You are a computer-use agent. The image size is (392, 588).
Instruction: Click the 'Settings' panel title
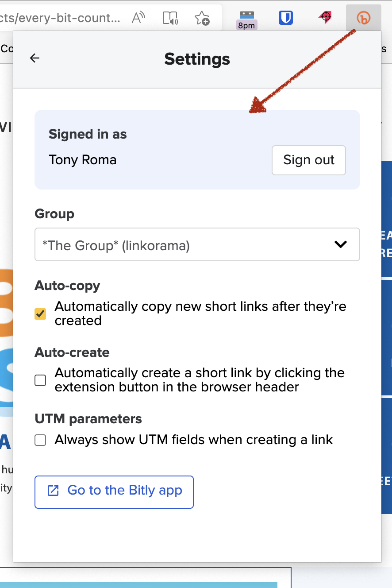click(197, 59)
